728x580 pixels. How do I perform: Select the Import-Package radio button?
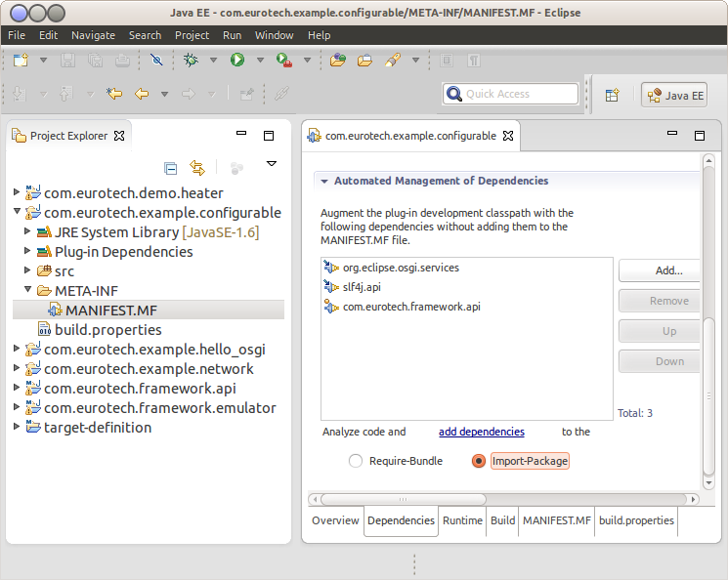click(x=479, y=461)
